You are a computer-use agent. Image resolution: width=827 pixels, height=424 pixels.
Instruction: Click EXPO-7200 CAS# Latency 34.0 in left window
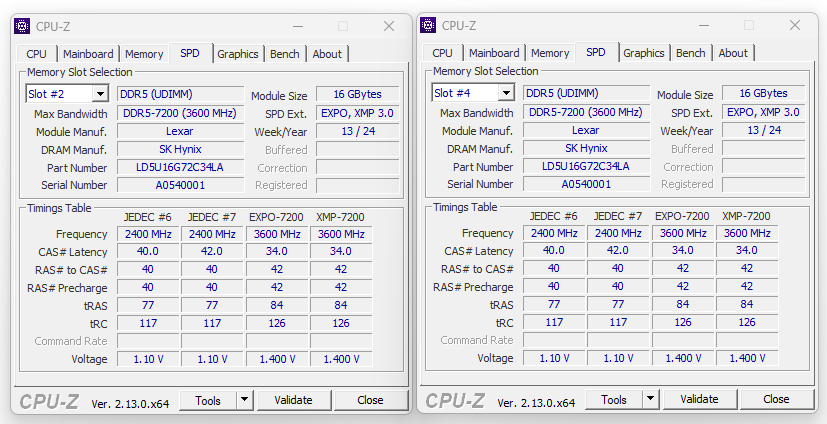click(x=277, y=252)
